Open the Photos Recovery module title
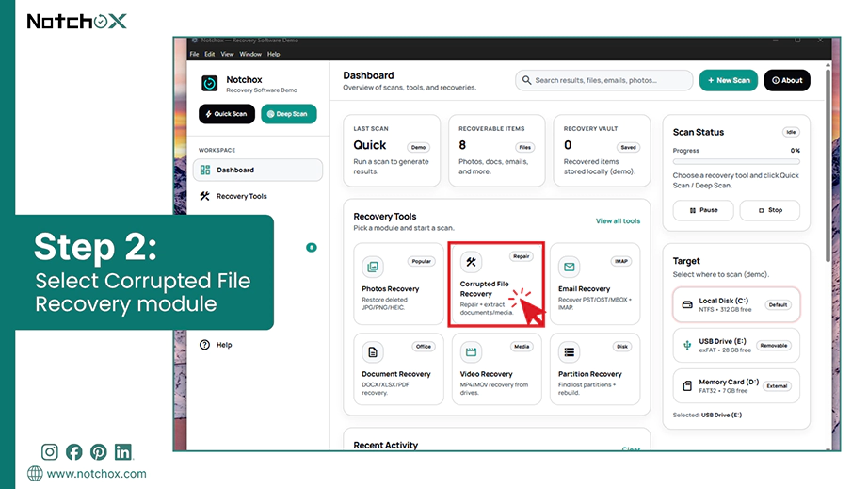The height and width of the screenshot is (489, 868). [391, 289]
